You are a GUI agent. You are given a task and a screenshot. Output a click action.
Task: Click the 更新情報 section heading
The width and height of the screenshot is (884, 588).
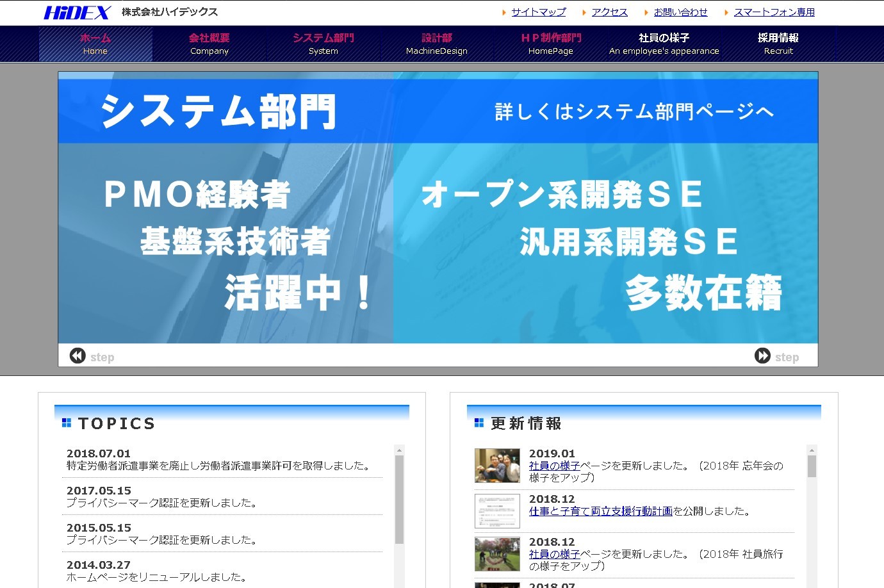(526, 423)
